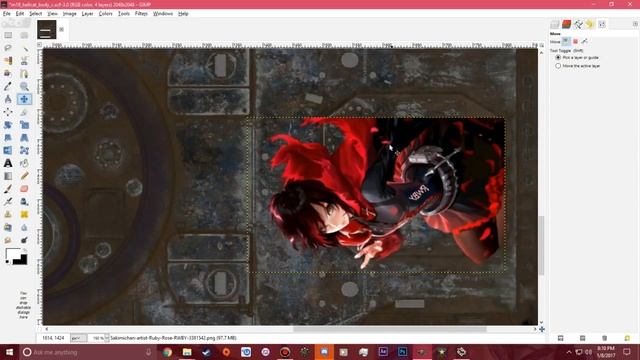
Task: Open the red layers dock tab
Action: 566,24
